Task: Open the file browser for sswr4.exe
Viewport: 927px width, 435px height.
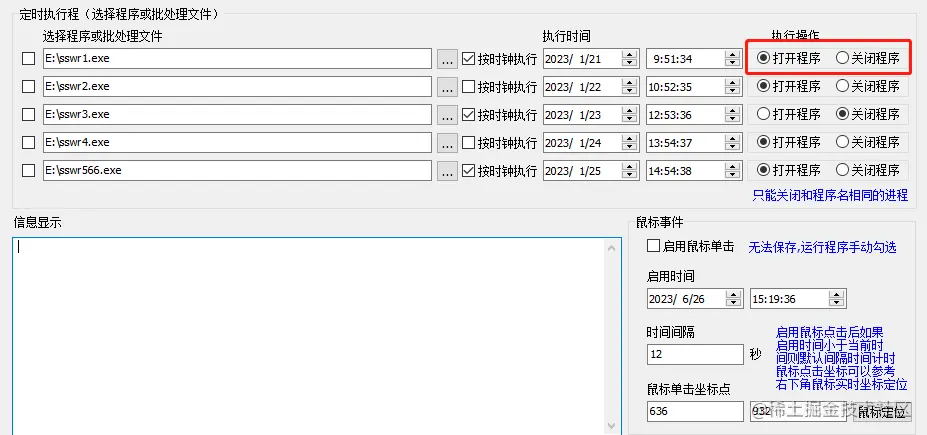Action: point(448,142)
